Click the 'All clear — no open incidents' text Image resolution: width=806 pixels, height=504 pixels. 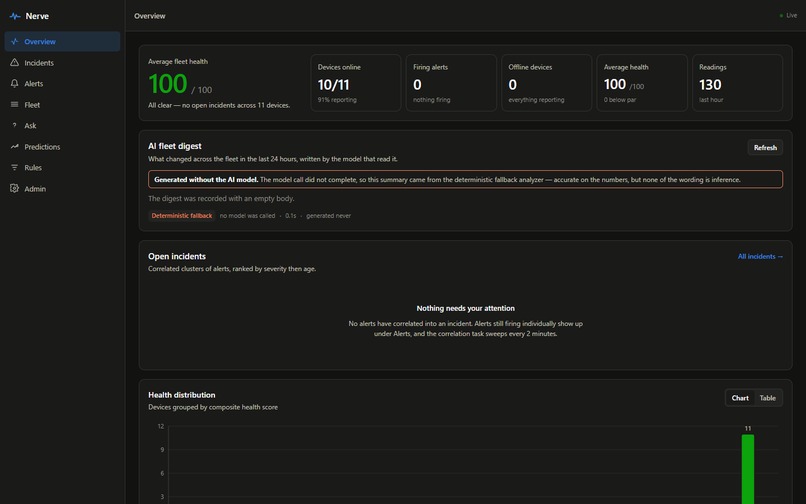(x=219, y=105)
